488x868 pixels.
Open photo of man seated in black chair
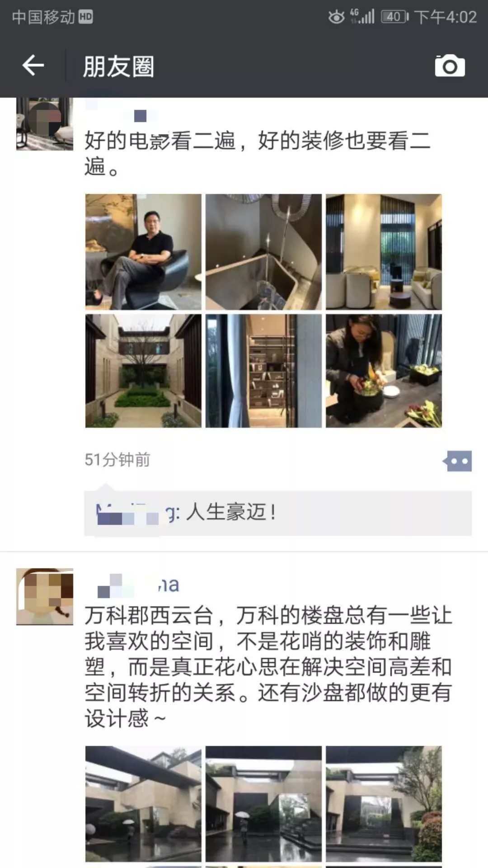pyautogui.click(x=143, y=252)
